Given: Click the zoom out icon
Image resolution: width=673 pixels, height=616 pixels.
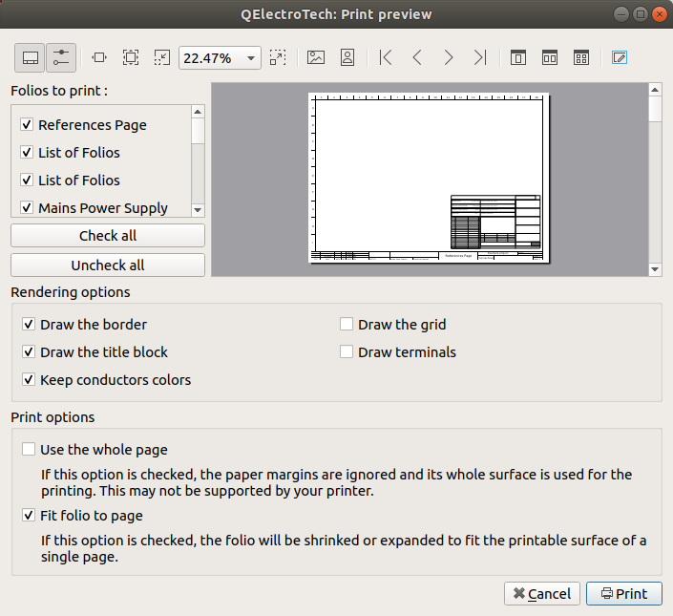Looking at the screenshot, I should pyautogui.click(x=162, y=57).
